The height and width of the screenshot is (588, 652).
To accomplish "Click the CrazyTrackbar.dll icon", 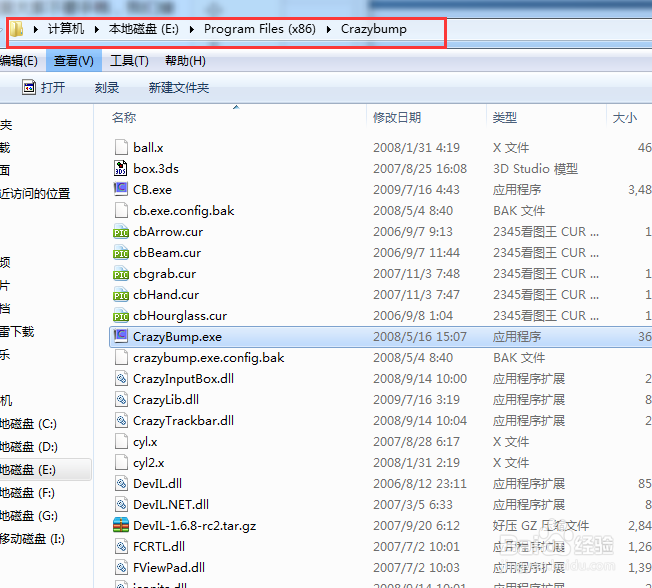I will tap(121, 420).
